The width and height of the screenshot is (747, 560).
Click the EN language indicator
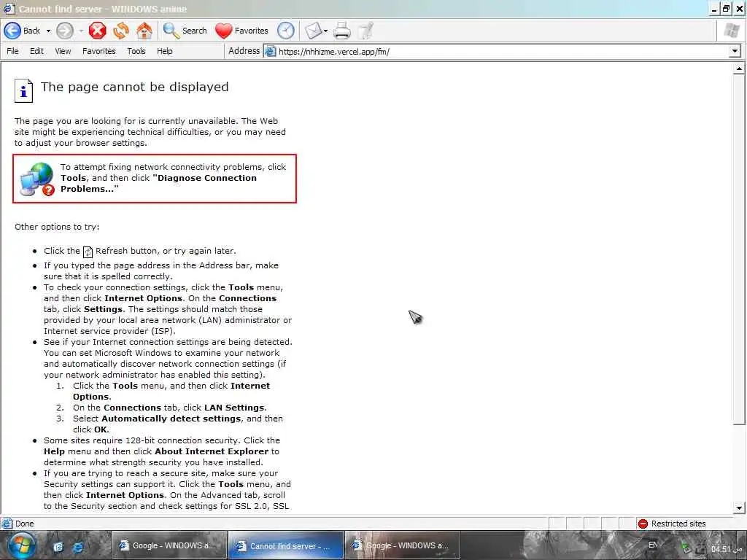[653, 545]
